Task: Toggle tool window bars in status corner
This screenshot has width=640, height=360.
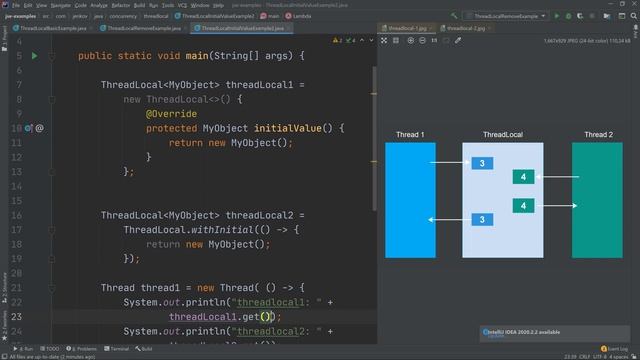Action: pyautogui.click(x=4, y=357)
